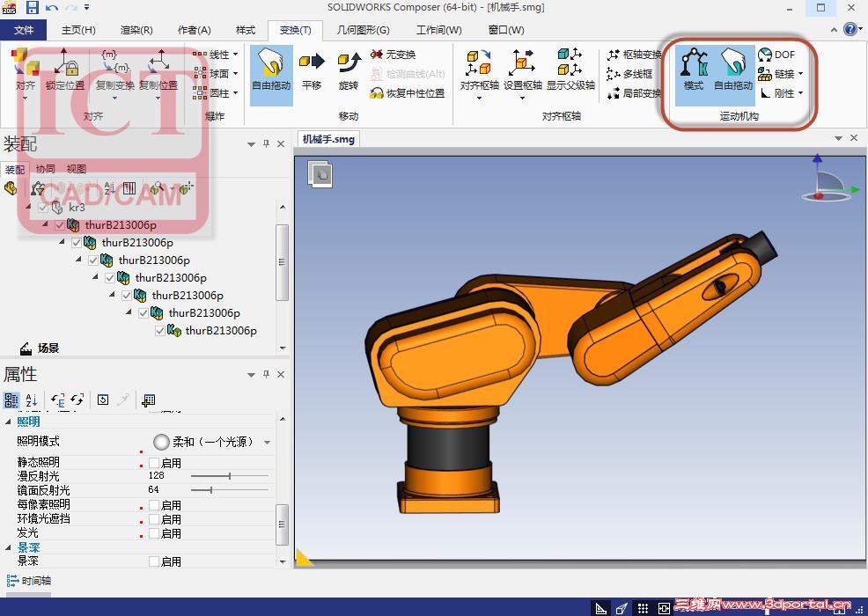Click the DOF degrees of freedom tool
Image resolution: width=868 pixels, height=616 pixels.
click(x=776, y=55)
